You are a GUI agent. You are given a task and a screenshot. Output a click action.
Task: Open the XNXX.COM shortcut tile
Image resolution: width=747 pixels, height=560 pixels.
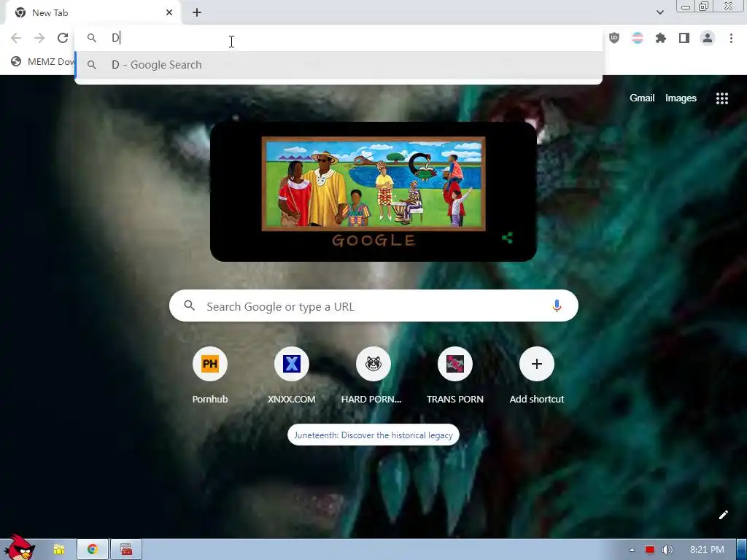pyautogui.click(x=292, y=376)
